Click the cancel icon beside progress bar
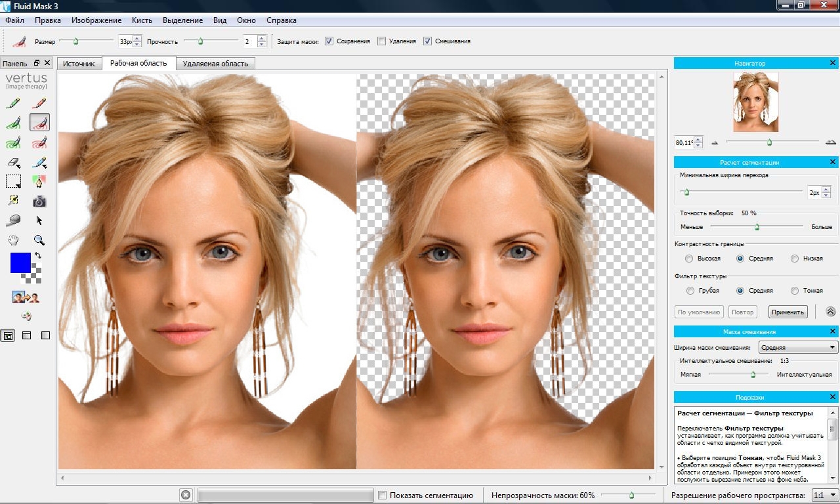Image resolution: width=840 pixels, height=504 pixels. pos(186,495)
